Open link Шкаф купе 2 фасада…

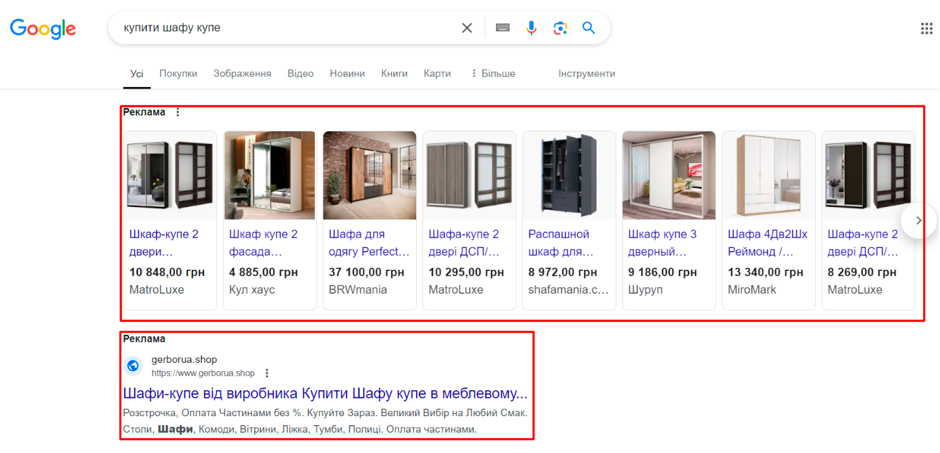[263, 243]
